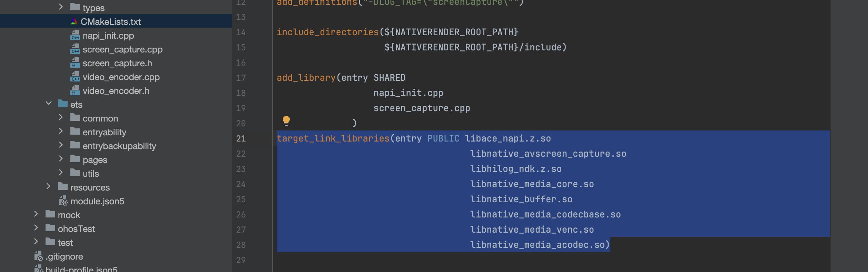Open video_encoder.h header
868x272 pixels.
[x=116, y=91]
